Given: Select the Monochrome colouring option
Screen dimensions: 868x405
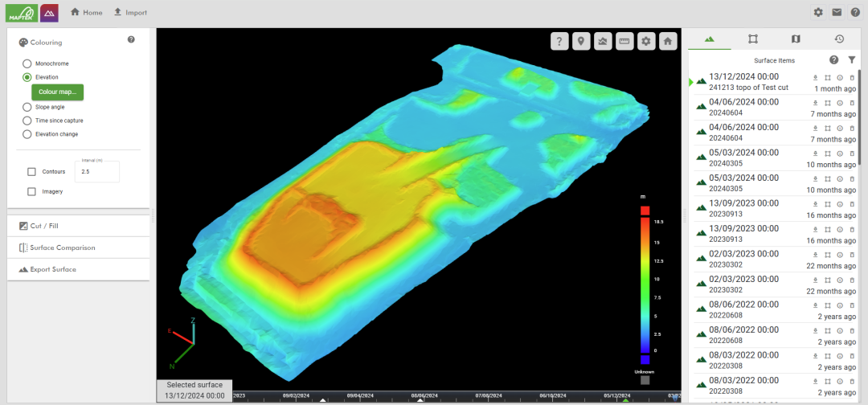Looking at the screenshot, I should [27, 63].
